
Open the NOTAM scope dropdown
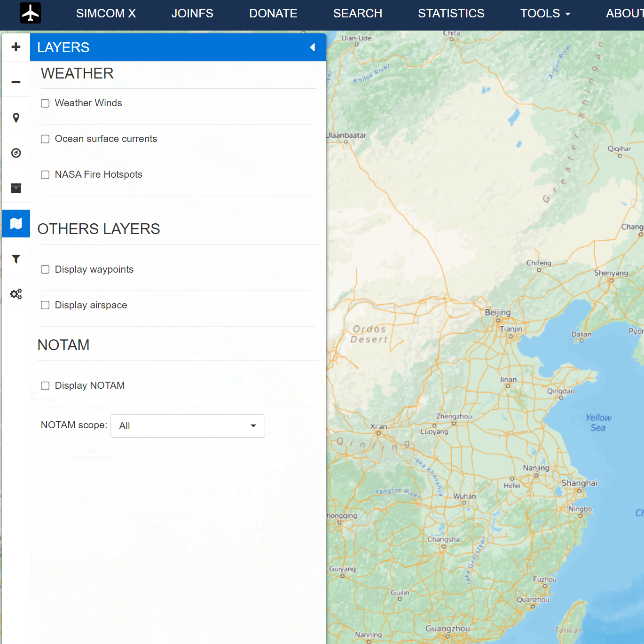pyautogui.click(x=187, y=426)
